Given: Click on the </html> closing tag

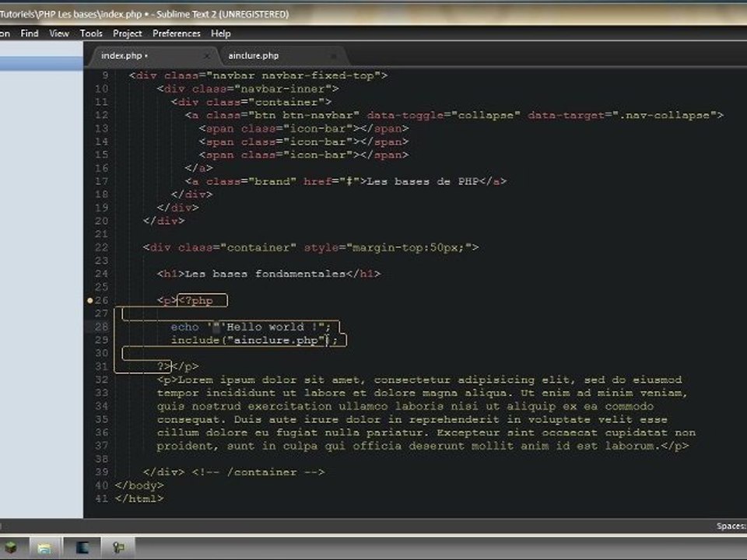Looking at the screenshot, I should (139, 499).
